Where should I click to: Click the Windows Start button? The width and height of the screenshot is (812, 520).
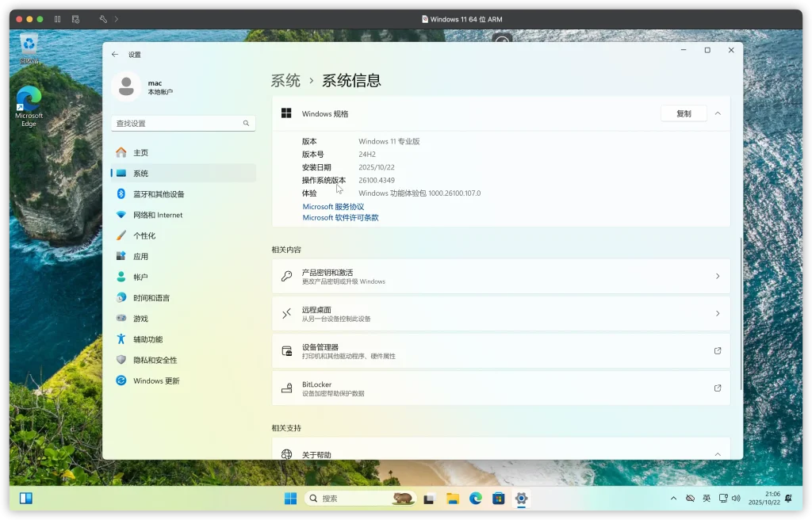point(291,499)
